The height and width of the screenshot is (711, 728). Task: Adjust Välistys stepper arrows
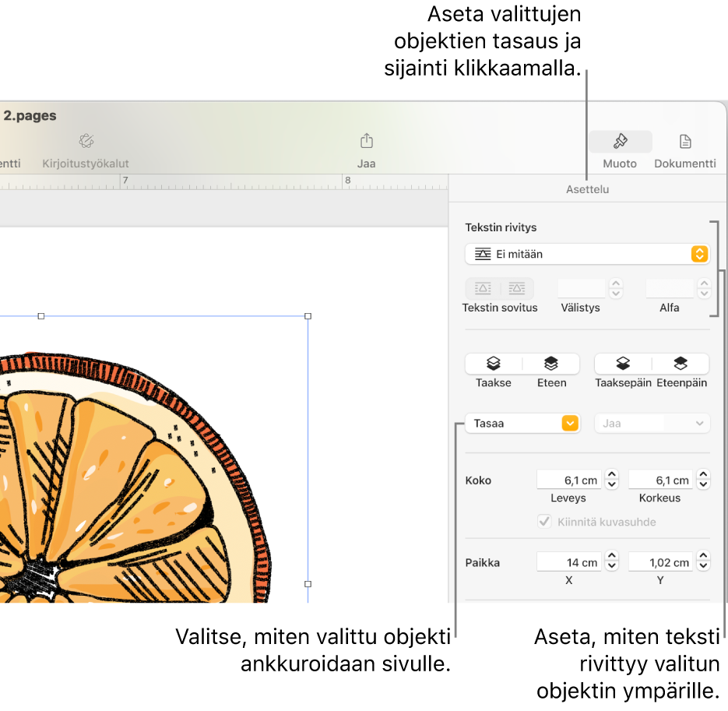click(x=616, y=288)
